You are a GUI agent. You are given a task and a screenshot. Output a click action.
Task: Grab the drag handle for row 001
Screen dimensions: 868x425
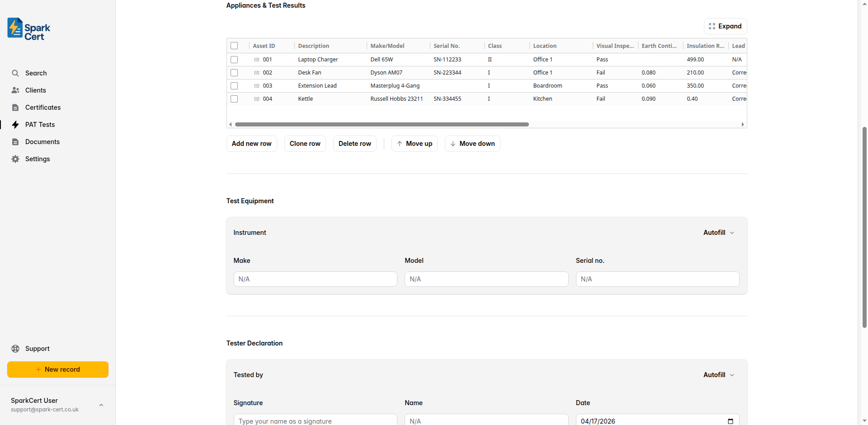[x=257, y=60]
